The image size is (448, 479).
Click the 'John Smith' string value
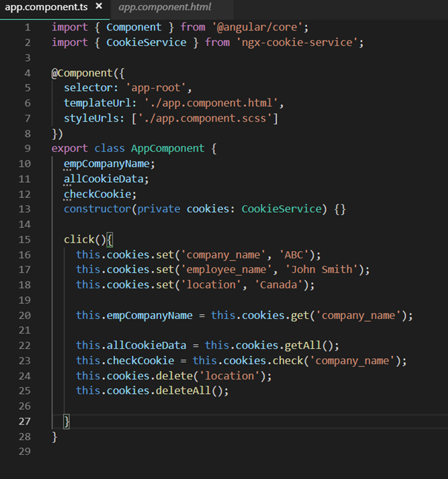[322, 270]
